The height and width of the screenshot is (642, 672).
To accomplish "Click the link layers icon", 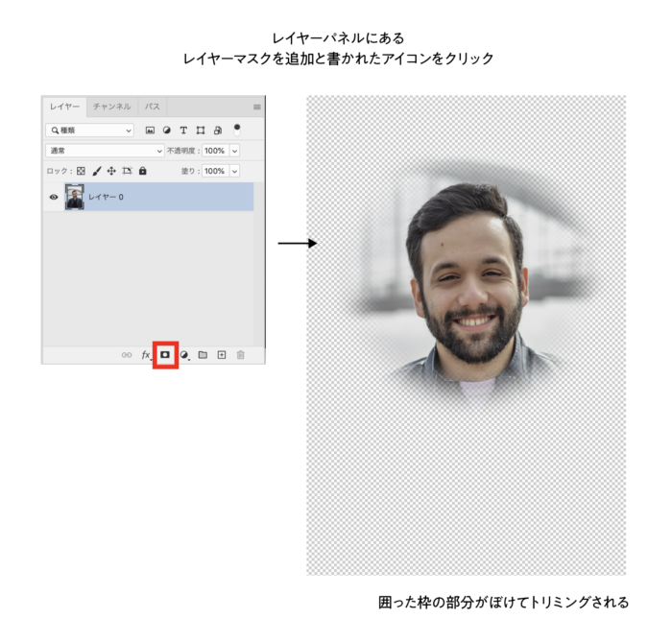I will [127, 355].
